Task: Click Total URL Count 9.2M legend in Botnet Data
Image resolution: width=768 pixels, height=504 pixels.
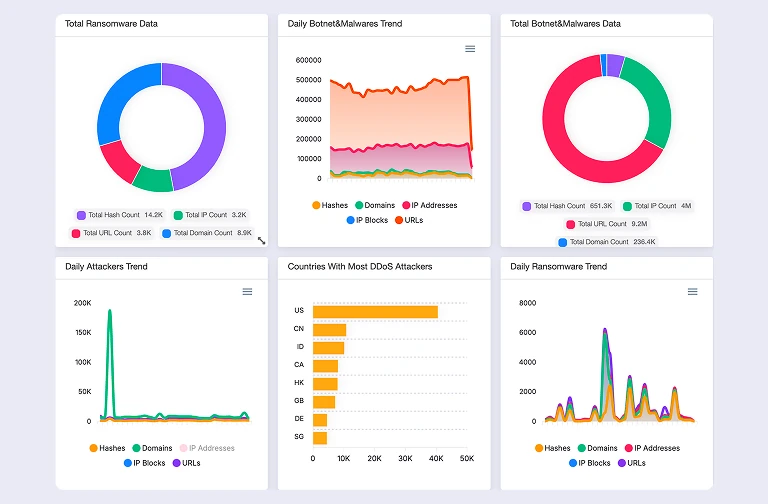Action: pos(607,224)
